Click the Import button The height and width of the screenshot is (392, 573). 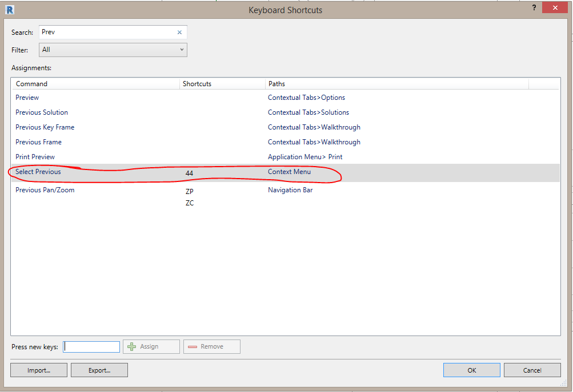(38, 370)
